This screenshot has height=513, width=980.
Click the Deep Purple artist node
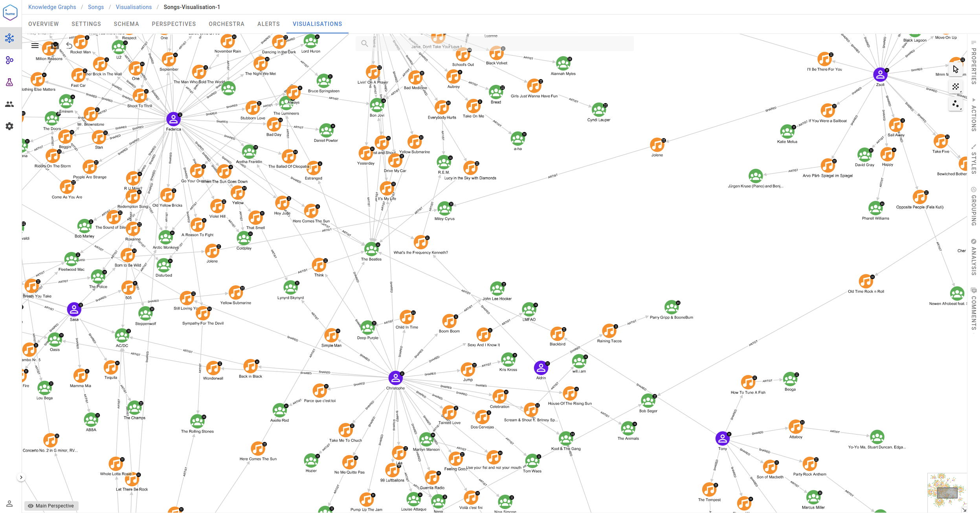[x=367, y=328]
